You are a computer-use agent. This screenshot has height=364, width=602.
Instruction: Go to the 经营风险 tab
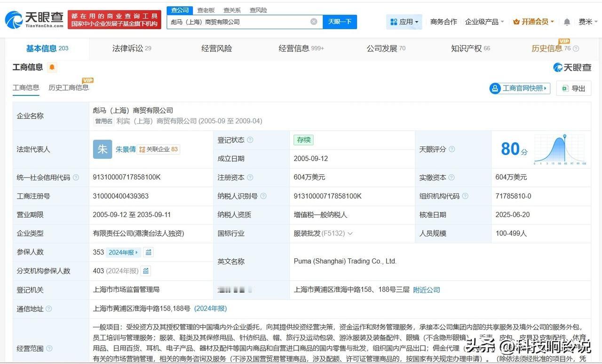(217, 48)
